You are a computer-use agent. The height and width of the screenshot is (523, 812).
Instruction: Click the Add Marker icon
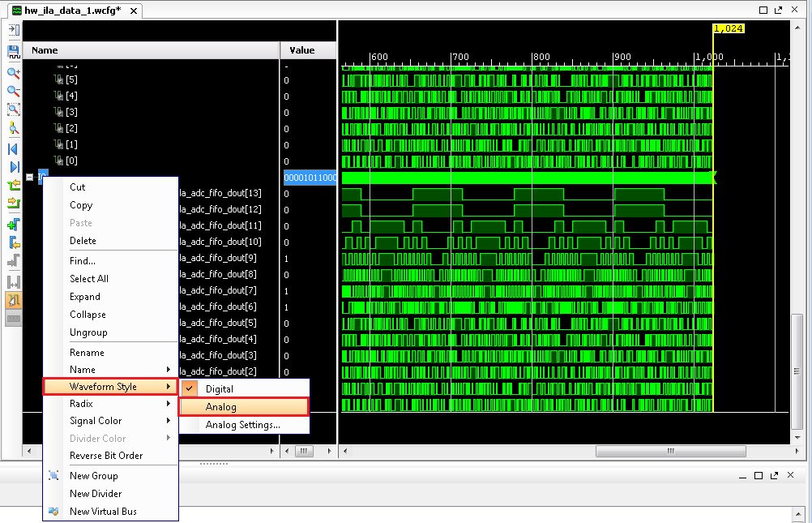(x=14, y=225)
